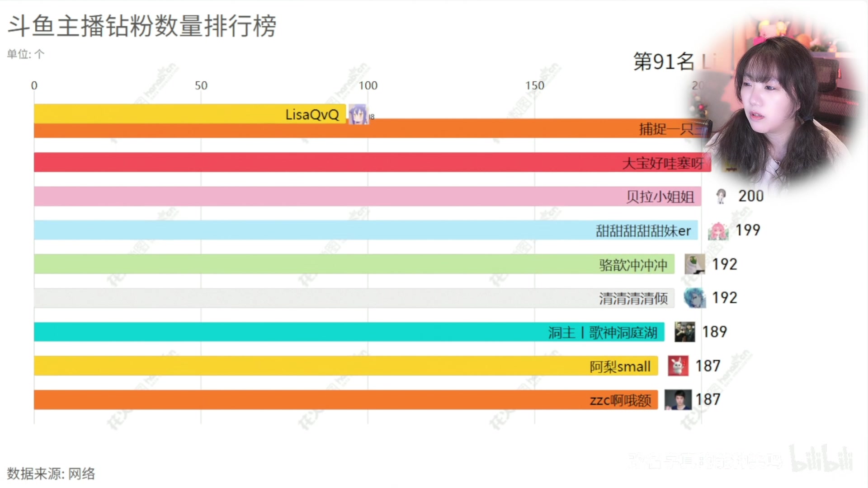The image size is (868, 488).
Task: Click the yellow 阿梨small bar
Action: point(346,366)
